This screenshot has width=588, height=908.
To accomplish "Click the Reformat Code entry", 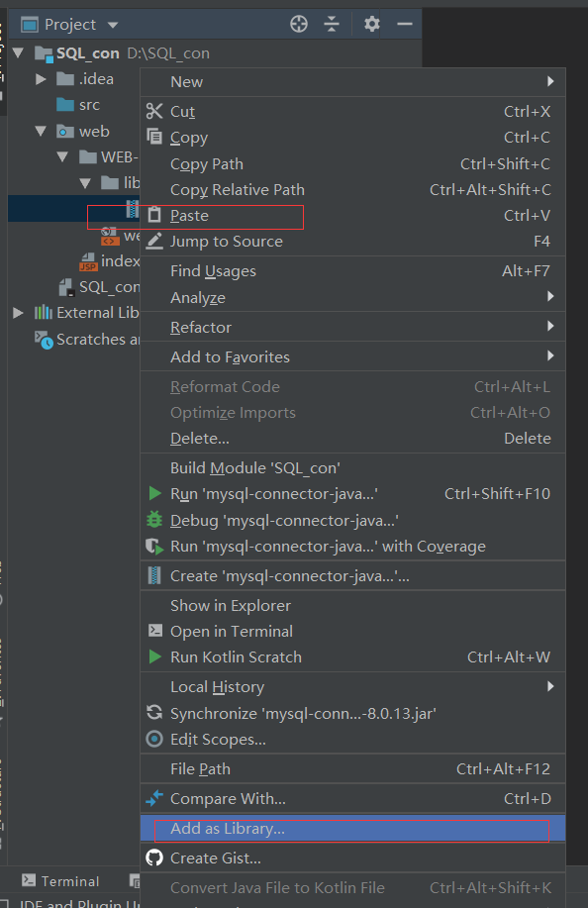I will click(x=353, y=386).
